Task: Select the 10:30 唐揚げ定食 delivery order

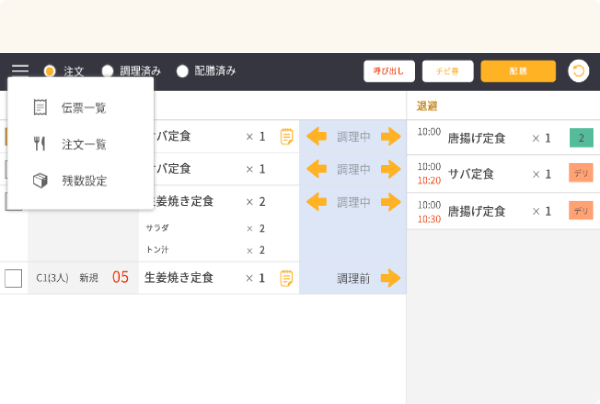Action: (x=476, y=212)
